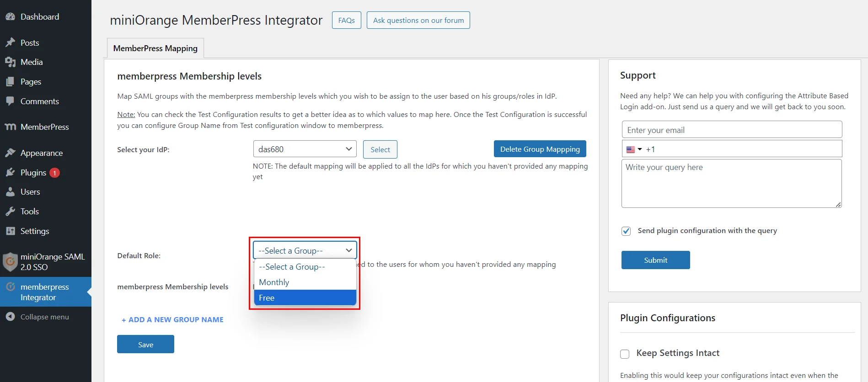
Task: Click the Comments bubble icon
Action: [x=10, y=101]
